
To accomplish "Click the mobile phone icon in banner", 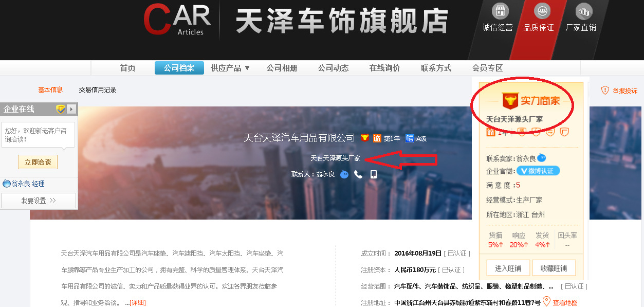I will tap(374, 174).
